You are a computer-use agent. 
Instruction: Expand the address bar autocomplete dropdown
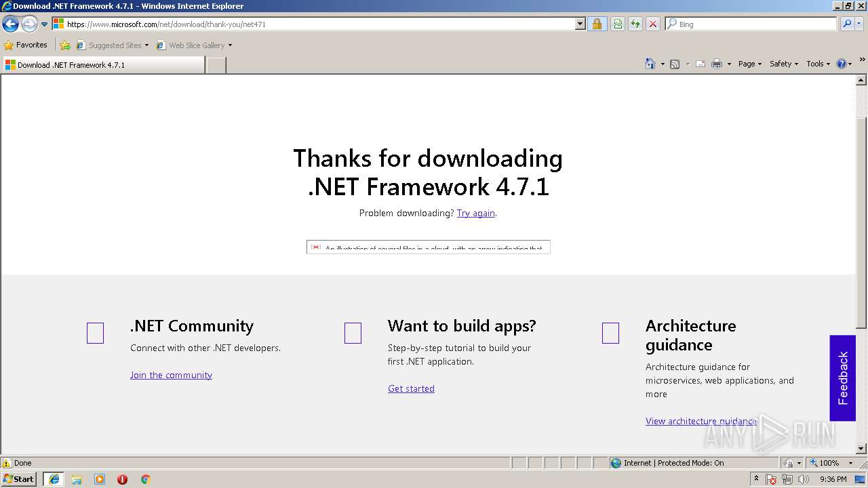point(580,24)
